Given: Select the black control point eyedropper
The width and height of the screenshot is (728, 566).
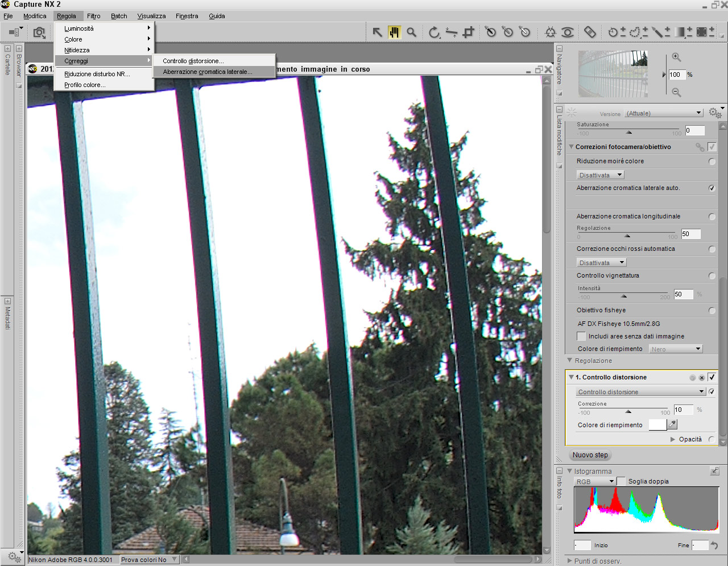Looking at the screenshot, I should 490,32.
